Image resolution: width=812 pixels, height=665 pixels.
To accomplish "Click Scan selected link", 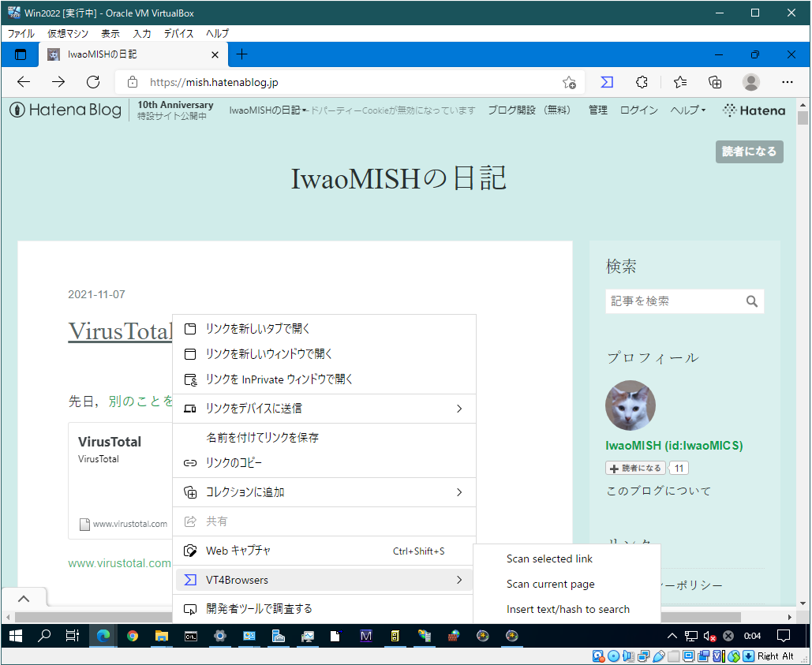I will [x=567, y=559].
